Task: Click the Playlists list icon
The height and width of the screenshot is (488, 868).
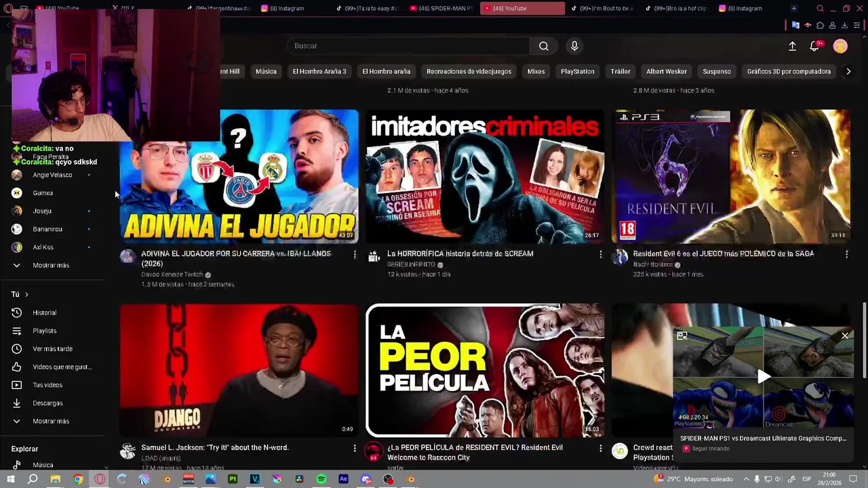Action: click(x=17, y=331)
